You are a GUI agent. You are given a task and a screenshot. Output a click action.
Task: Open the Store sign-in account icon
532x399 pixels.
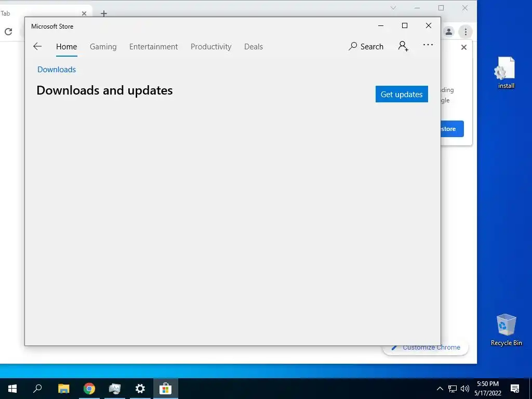403,46
